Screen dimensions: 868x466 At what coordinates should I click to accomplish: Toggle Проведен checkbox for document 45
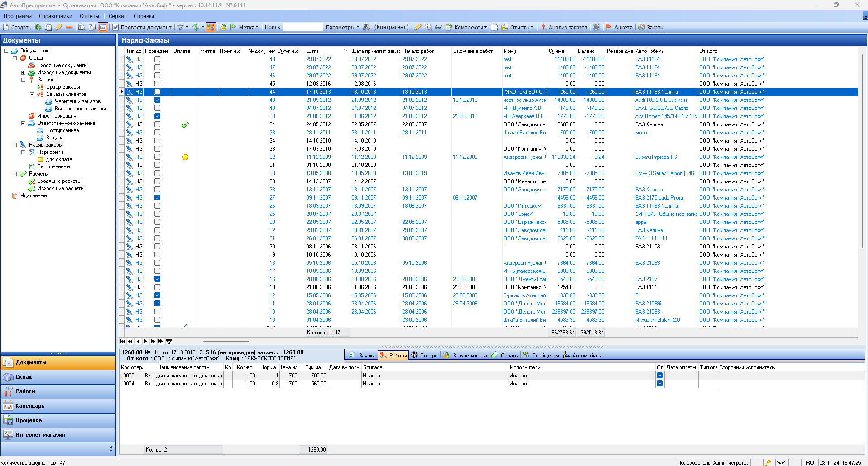click(157, 83)
